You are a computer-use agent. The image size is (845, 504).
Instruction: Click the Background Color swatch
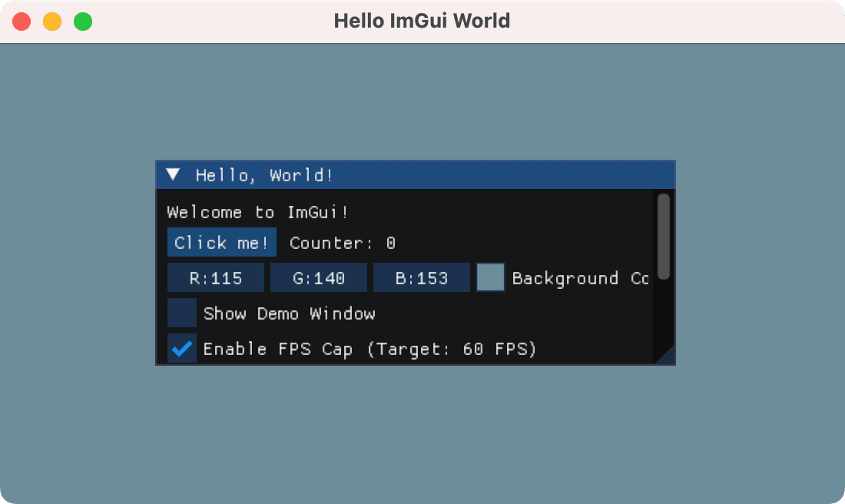(490, 278)
